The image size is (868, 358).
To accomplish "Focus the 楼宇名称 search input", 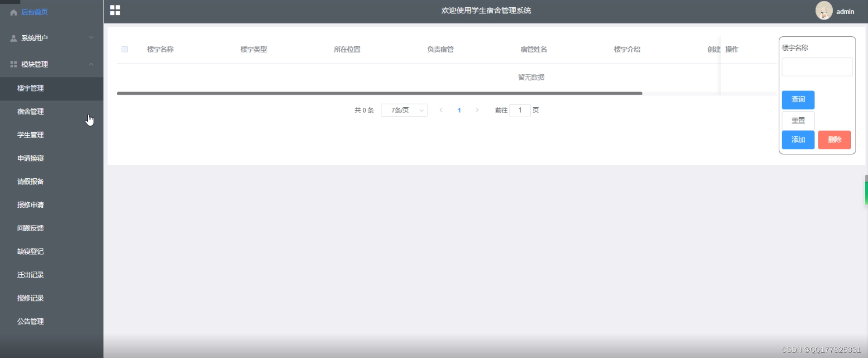I will pos(817,67).
